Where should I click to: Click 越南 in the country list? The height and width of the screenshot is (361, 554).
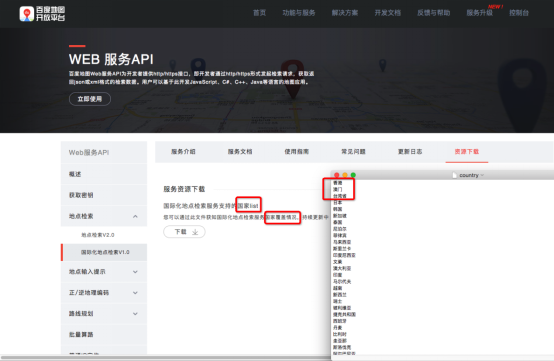click(x=337, y=288)
